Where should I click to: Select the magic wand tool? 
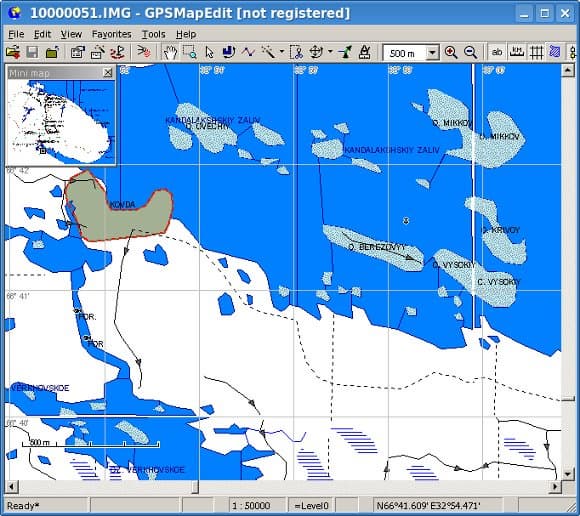pos(269,53)
